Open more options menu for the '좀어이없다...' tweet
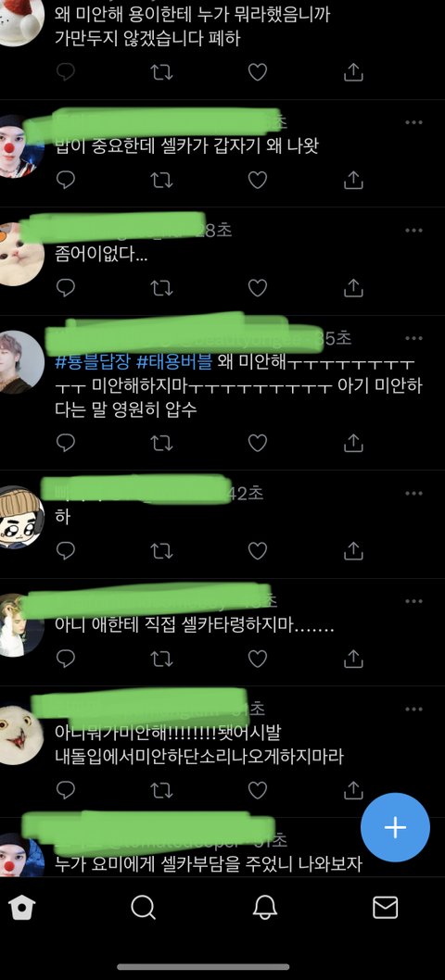445x980 pixels. click(413, 231)
